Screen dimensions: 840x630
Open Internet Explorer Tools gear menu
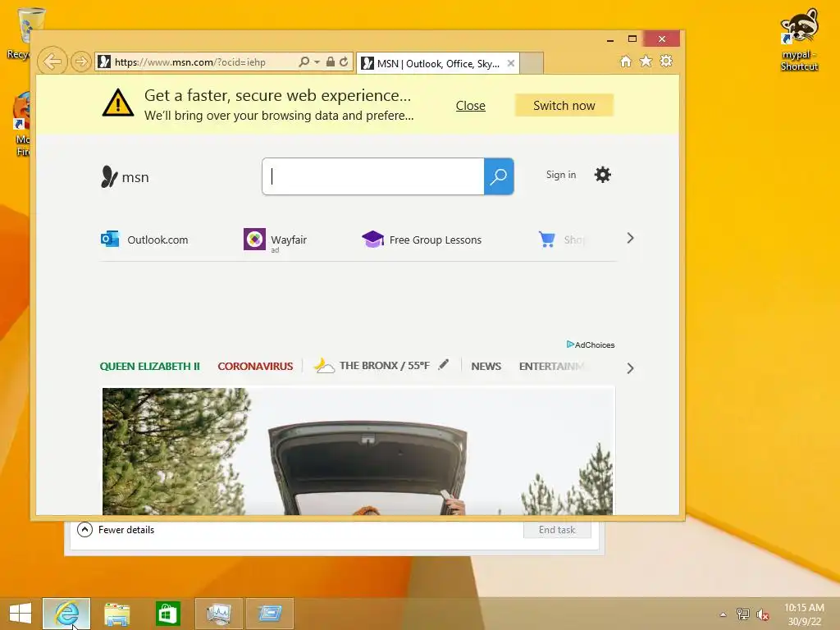(x=666, y=61)
